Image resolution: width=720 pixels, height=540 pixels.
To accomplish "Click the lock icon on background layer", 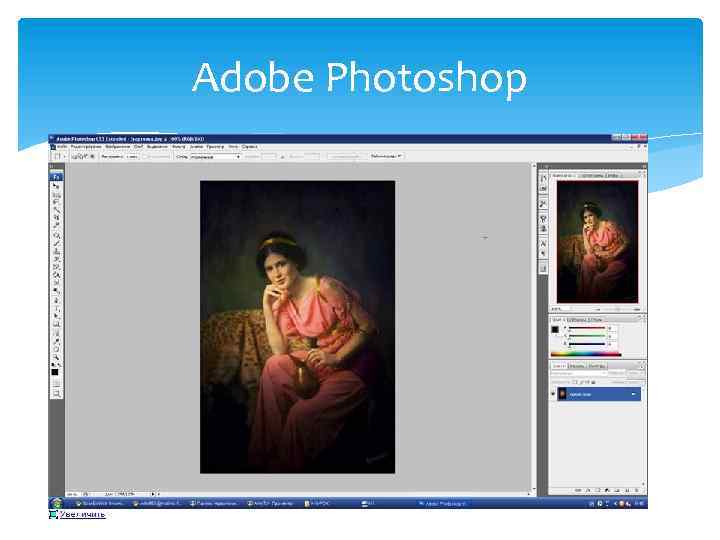I will [x=634, y=394].
